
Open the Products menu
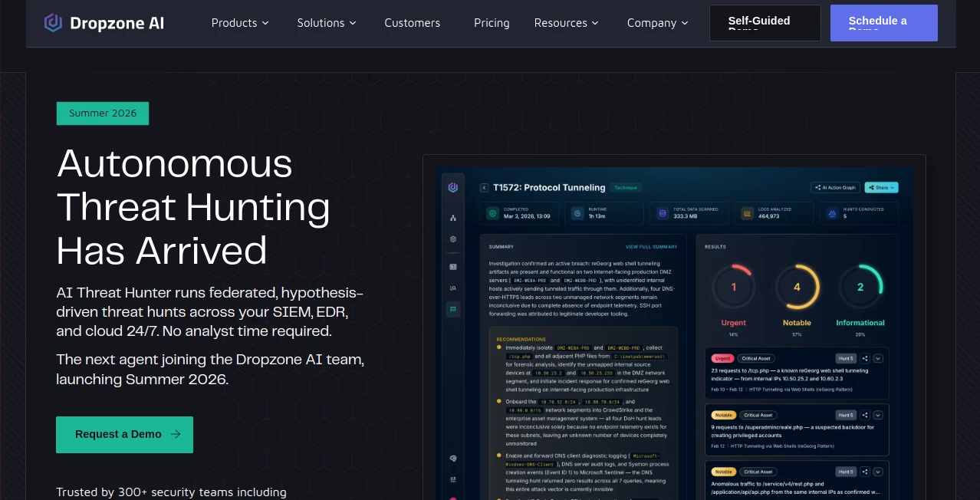click(240, 23)
